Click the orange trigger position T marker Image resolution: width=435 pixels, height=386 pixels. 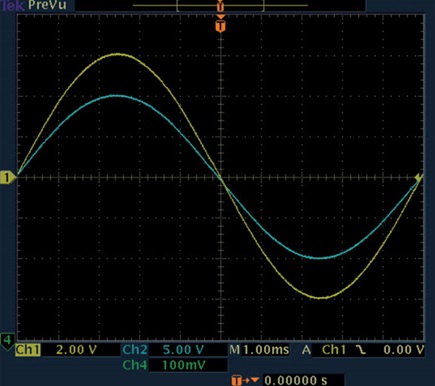click(221, 25)
